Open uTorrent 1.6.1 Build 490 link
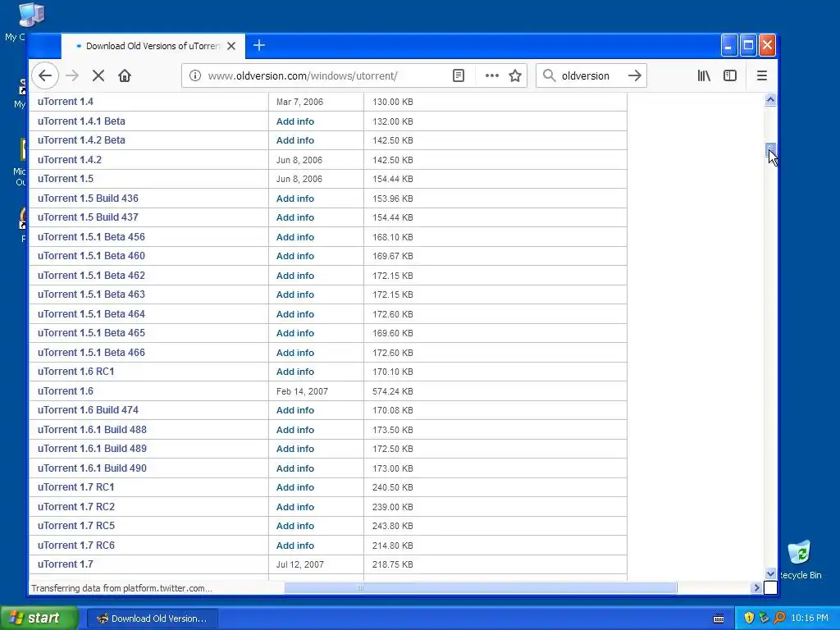This screenshot has height=630, width=840. 92,468
